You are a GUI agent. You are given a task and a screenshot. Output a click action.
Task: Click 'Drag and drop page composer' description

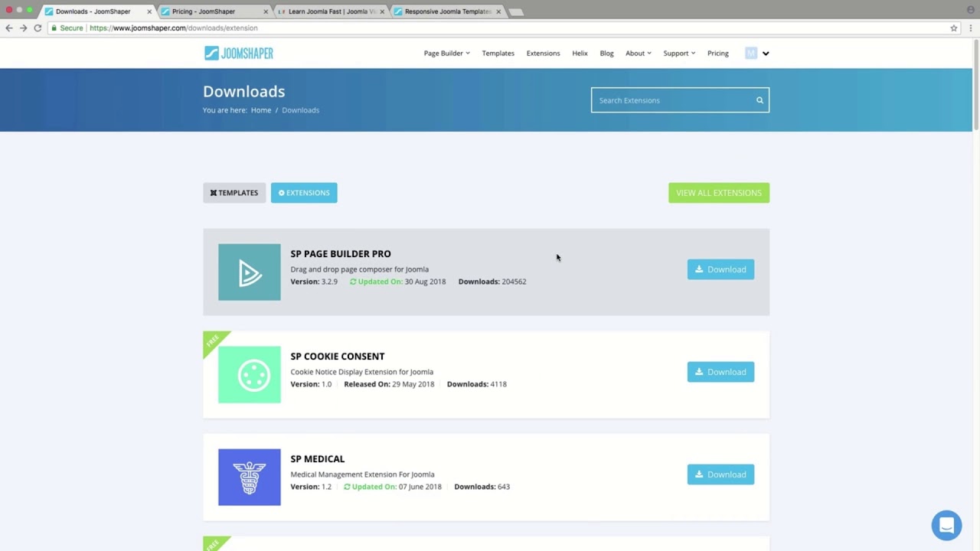click(x=360, y=269)
